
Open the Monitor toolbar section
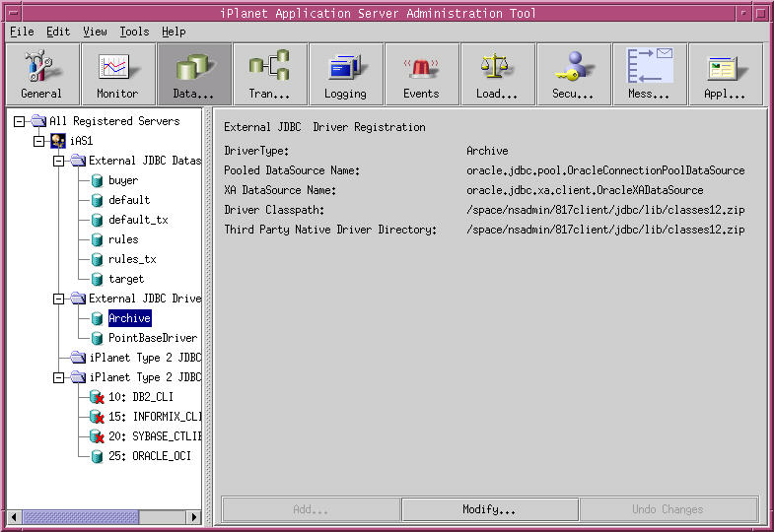(x=118, y=74)
